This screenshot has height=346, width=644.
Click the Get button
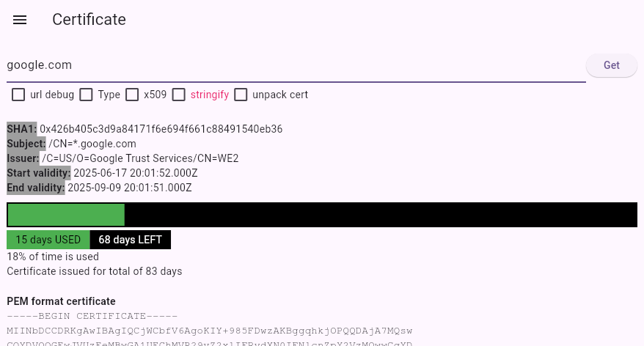coord(611,65)
